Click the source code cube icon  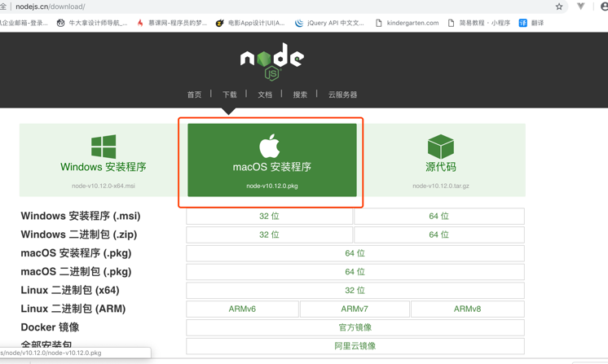click(x=440, y=147)
